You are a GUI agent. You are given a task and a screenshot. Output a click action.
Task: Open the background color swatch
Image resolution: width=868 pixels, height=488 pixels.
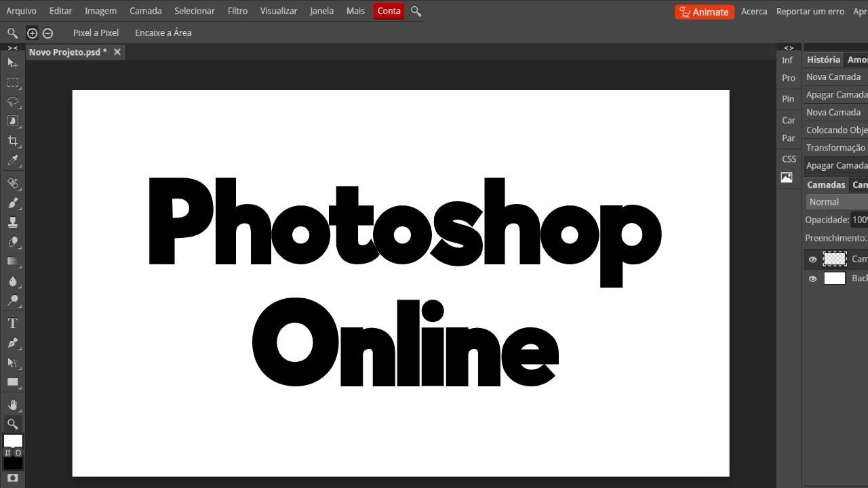[12, 464]
